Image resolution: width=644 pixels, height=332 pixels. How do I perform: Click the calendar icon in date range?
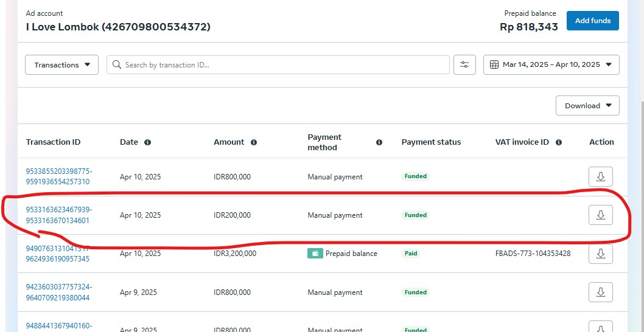494,65
